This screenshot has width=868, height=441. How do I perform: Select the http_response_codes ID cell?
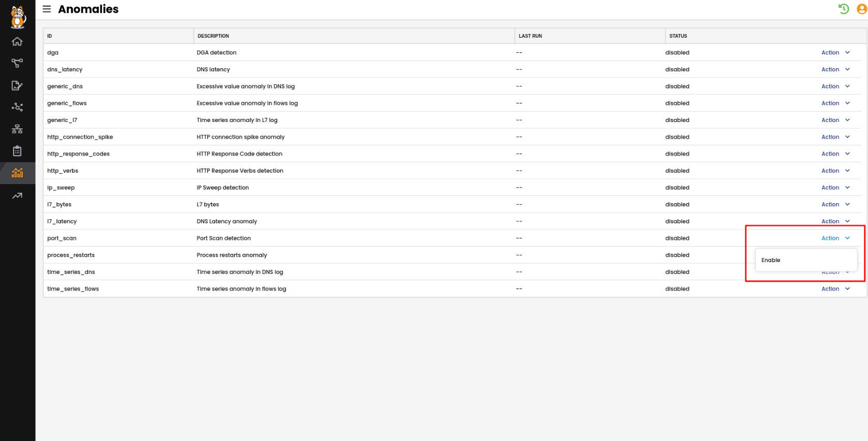(78, 154)
